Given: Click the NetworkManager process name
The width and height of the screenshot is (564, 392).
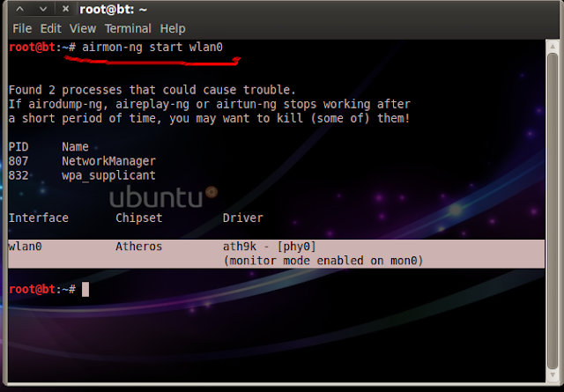Looking at the screenshot, I should pyautogui.click(x=108, y=161).
